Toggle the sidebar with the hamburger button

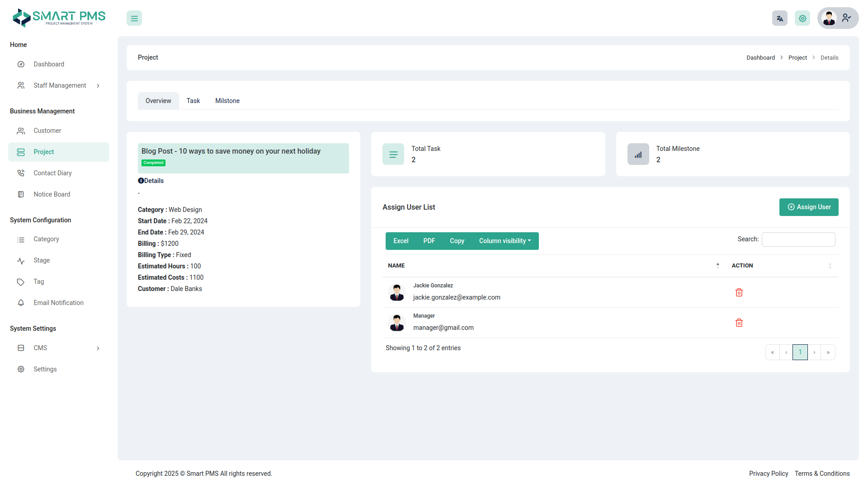coord(134,18)
